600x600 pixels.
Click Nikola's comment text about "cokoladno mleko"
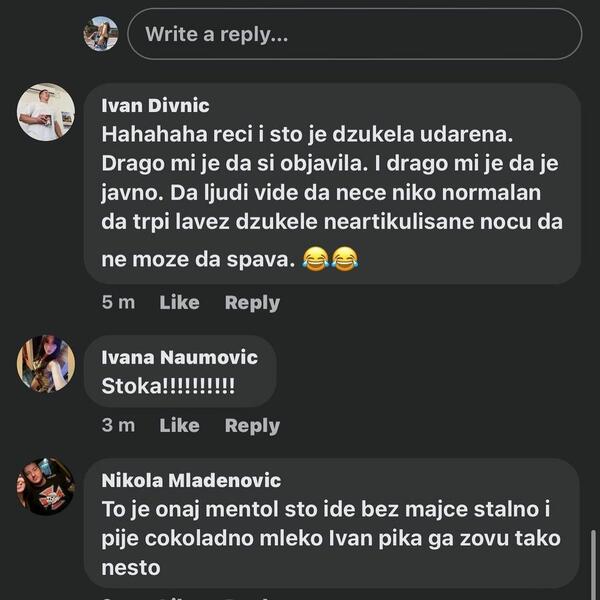point(330,538)
